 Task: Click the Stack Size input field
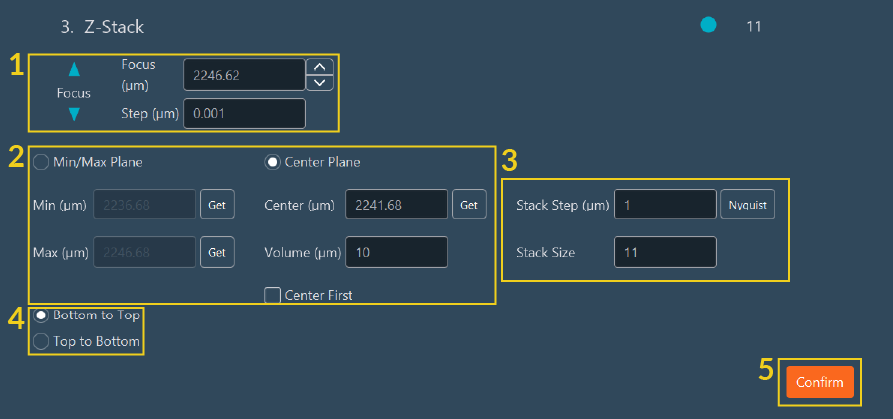point(665,252)
